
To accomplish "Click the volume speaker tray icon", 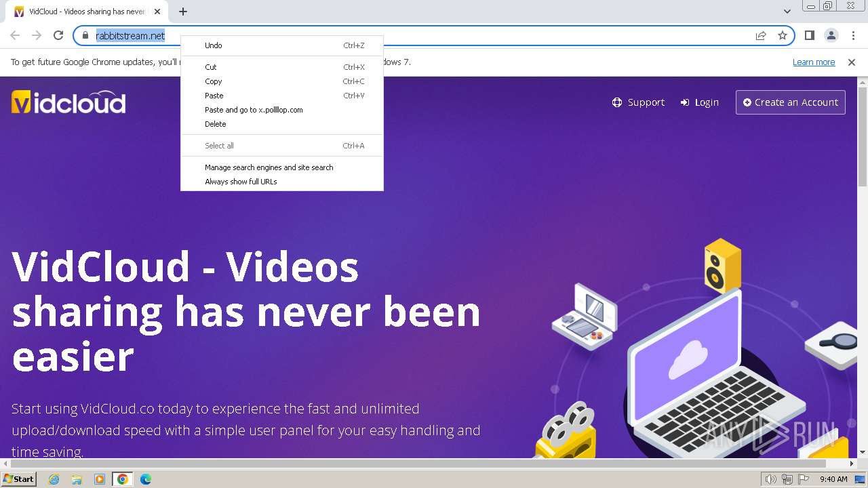I will (x=771, y=479).
